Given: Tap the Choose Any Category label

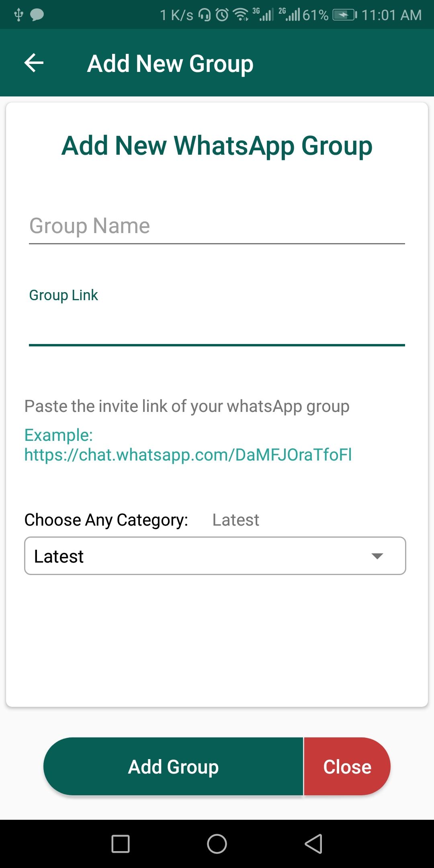Looking at the screenshot, I should [106, 520].
